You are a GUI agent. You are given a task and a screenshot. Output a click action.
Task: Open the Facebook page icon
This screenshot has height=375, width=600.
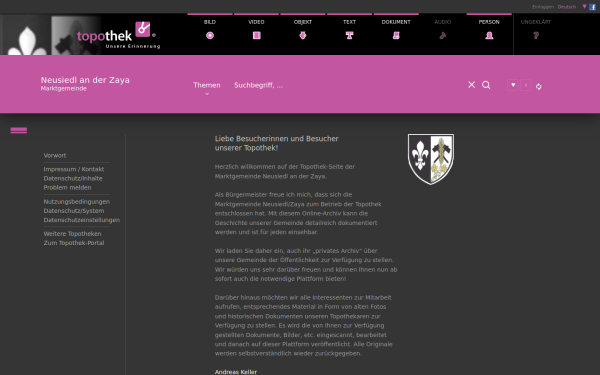pos(592,7)
